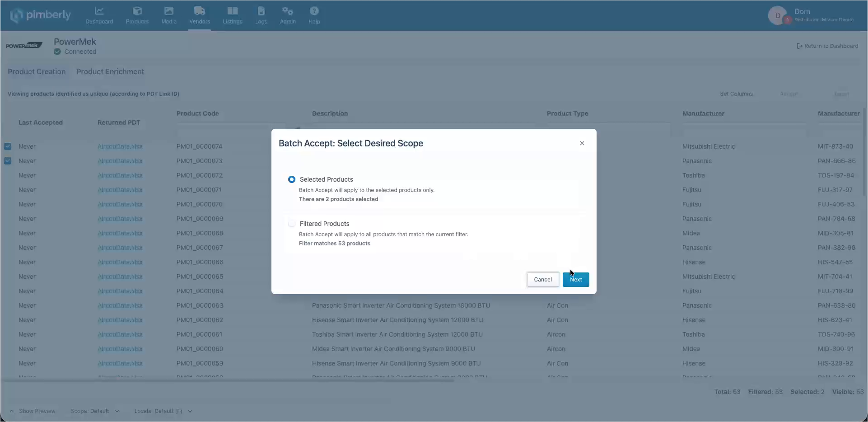Click the Dom user avatar

pyautogui.click(x=778, y=15)
